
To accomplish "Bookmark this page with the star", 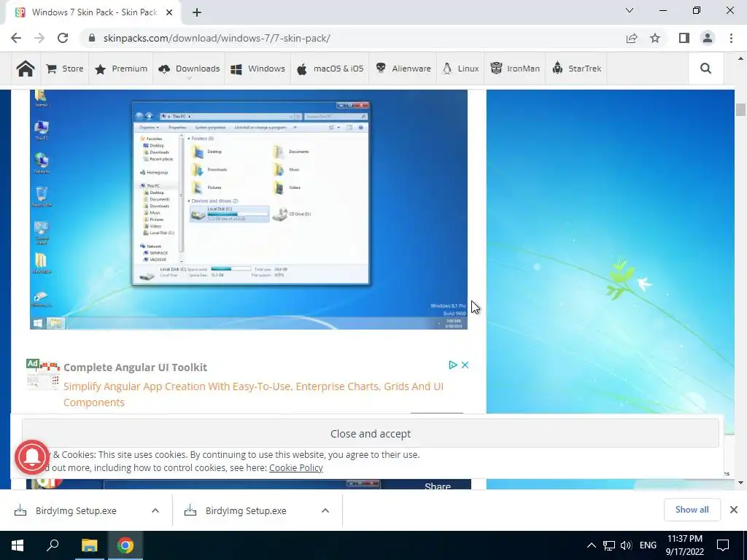I will pos(655,38).
